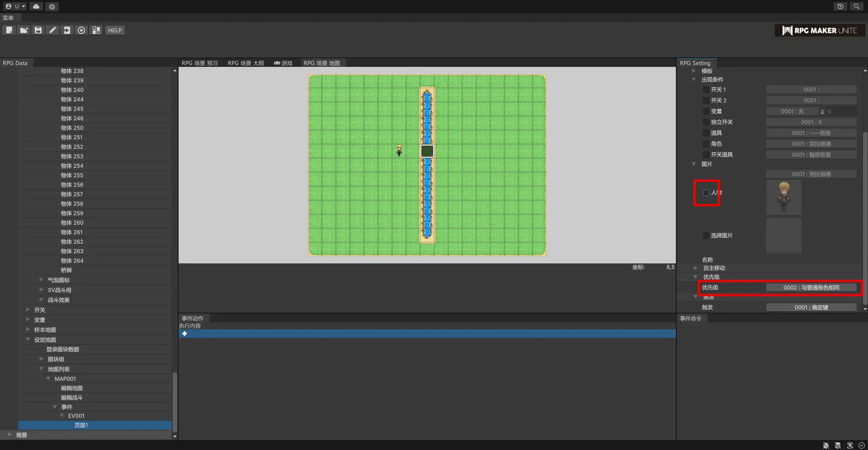This screenshot has height=450, width=868.
Task: Click the save floppy disk toolbar icon
Action: pyautogui.click(x=38, y=30)
